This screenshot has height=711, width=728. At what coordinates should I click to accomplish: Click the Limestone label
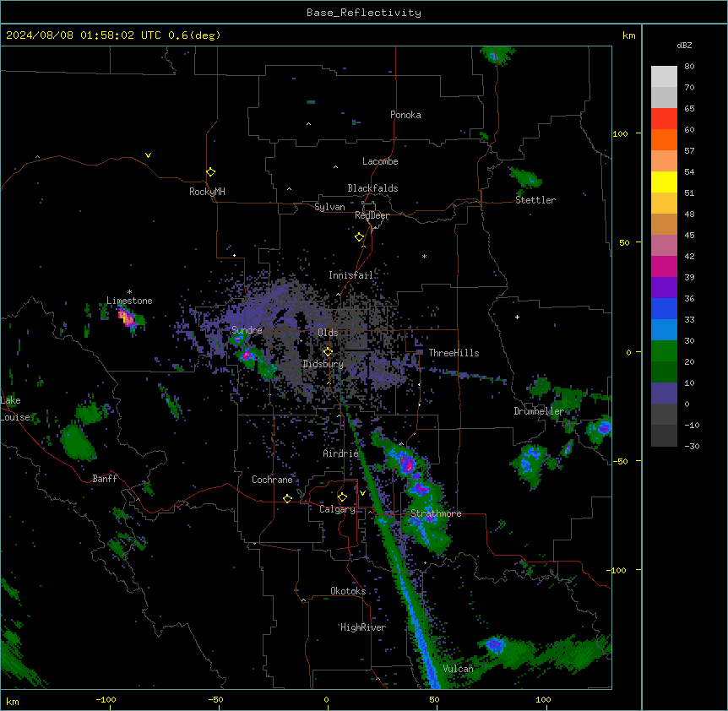(129, 301)
